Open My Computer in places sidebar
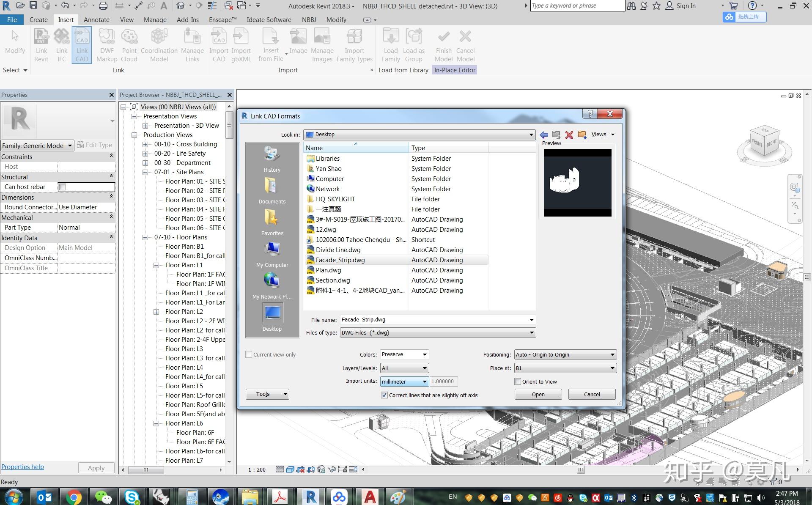The image size is (812, 505). tap(272, 254)
